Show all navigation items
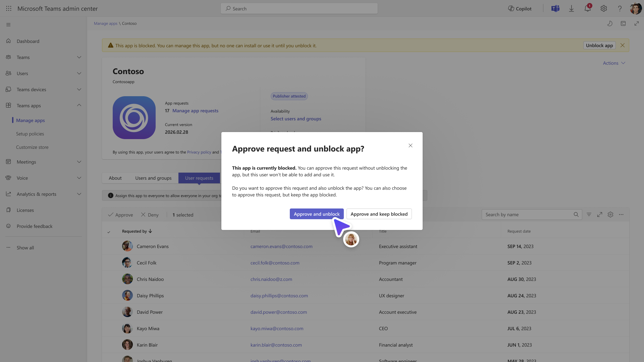The height and width of the screenshot is (362, 644). click(x=25, y=248)
